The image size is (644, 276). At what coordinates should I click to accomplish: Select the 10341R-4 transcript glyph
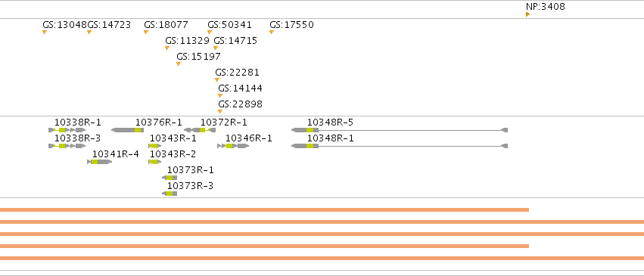pos(99,162)
